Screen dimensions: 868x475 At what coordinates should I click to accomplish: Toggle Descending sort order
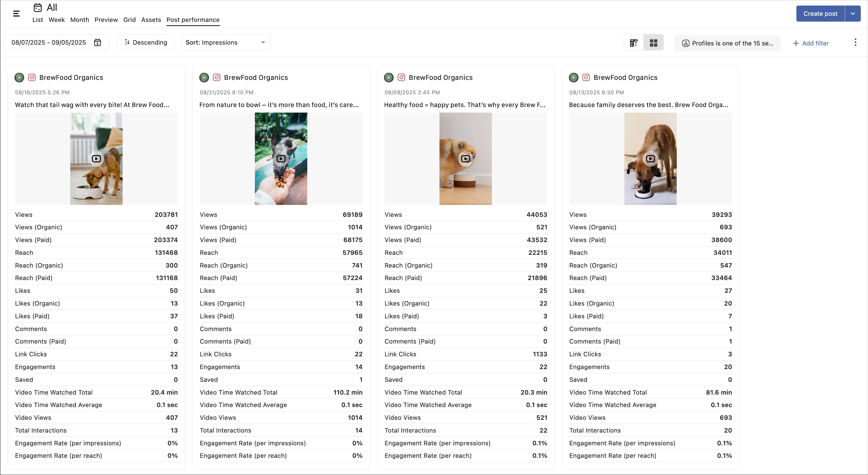tap(145, 42)
